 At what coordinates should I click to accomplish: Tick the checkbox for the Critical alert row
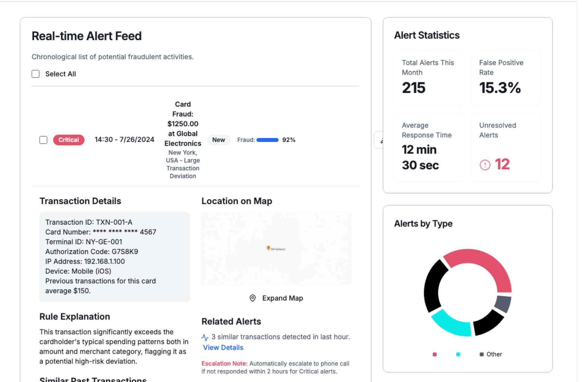click(x=43, y=140)
